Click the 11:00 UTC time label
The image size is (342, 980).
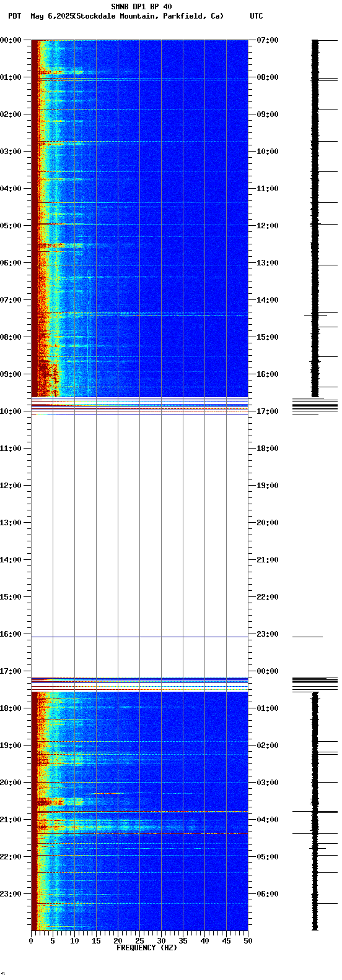(268, 189)
